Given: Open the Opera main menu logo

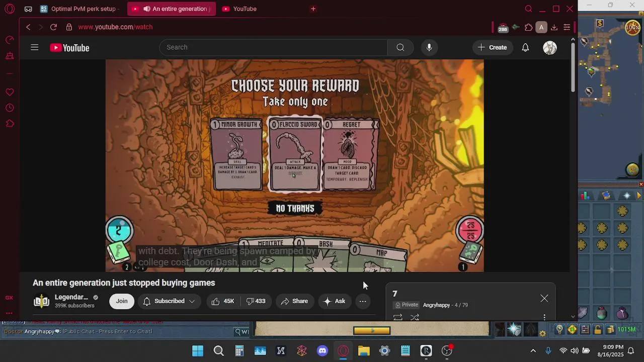Looking at the screenshot, I should [10, 9].
